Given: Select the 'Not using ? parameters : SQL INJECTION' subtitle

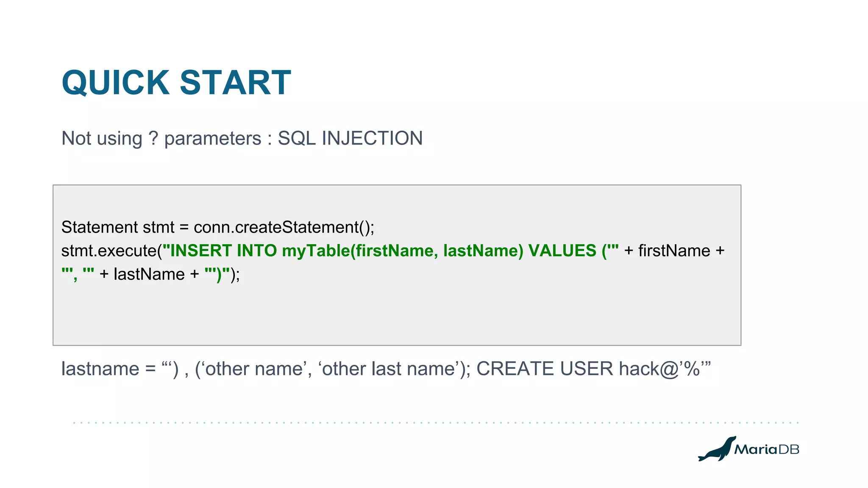Looking at the screenshot, I should pyautogui.click(x=242, y=139).
